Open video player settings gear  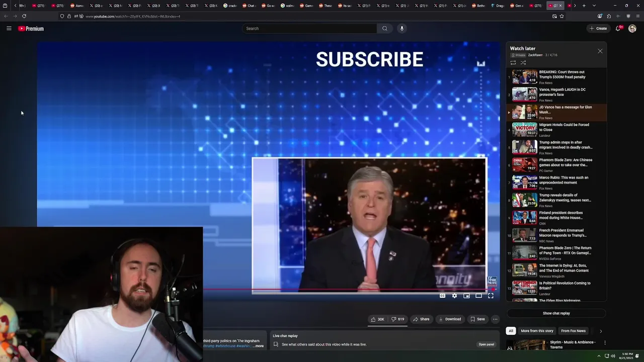coord(454,296)
